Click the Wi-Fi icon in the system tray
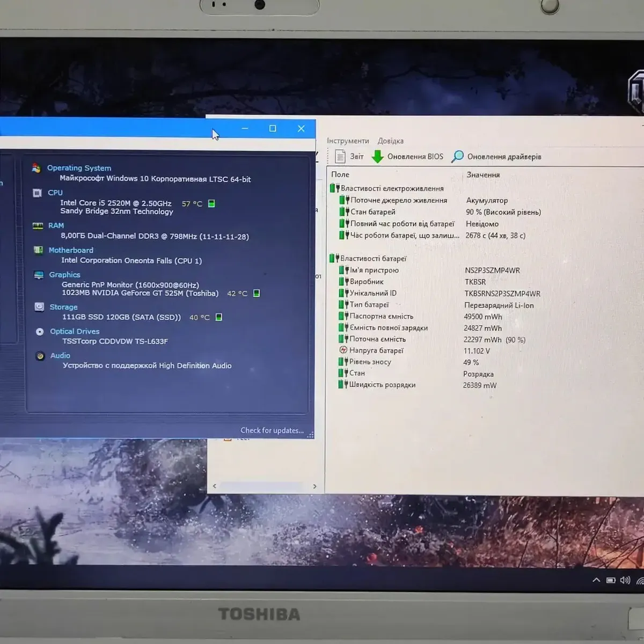The width and height of the screenshot is (644, 644). 640,580
